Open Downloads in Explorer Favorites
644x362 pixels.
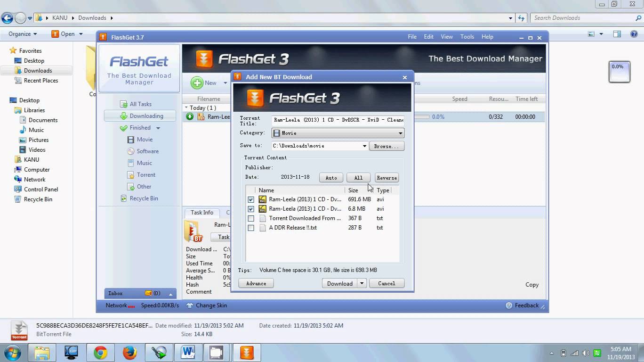pos(38,71)
